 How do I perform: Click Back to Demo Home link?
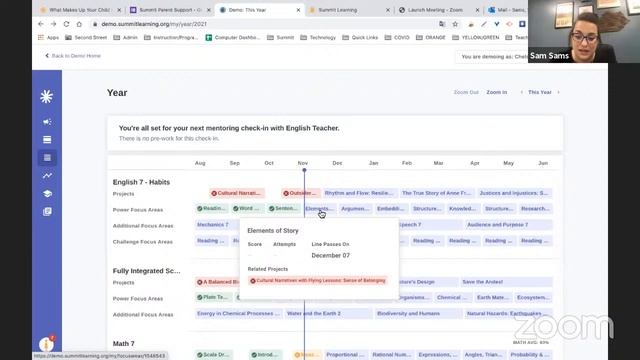pyautogui.click(x=73, y=56)
